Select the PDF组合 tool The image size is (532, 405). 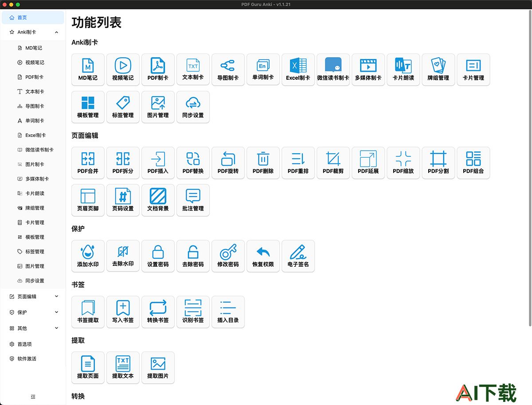point(473,163)
